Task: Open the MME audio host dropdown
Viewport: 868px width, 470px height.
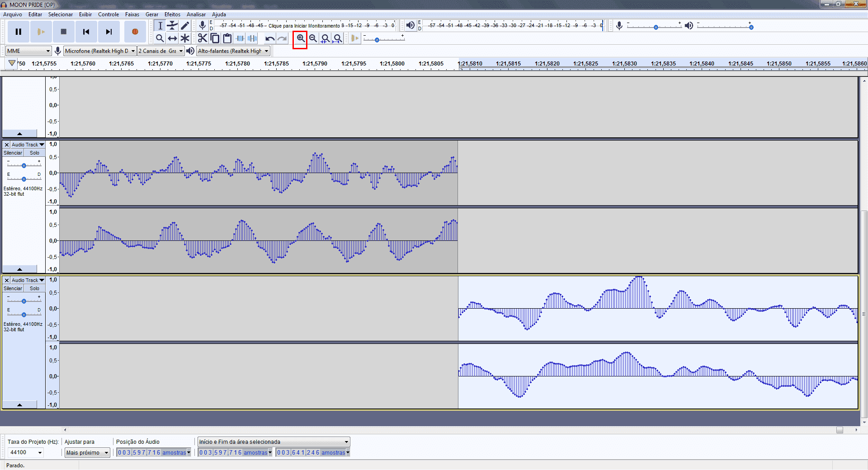Action: pyautogui.click(x=28, y=51)
